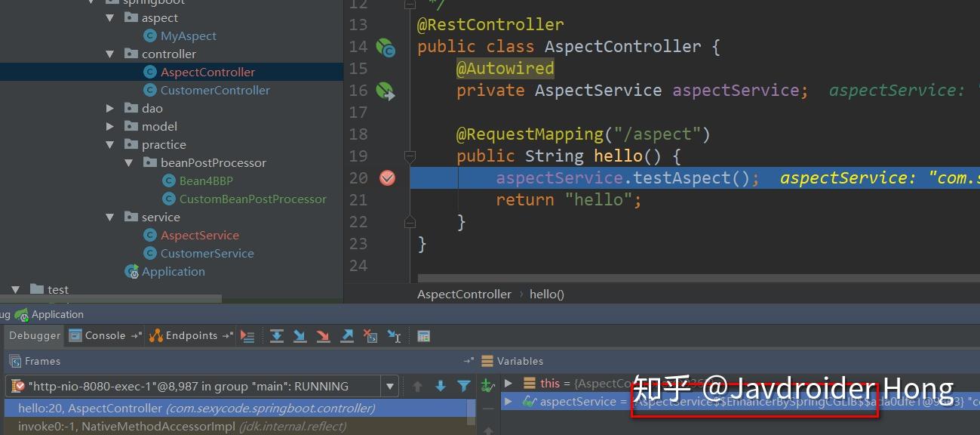Click the project tree horizontal scrollbar
Image resolution: width=980 pixels, height=435 pixels.
[113, 298]
